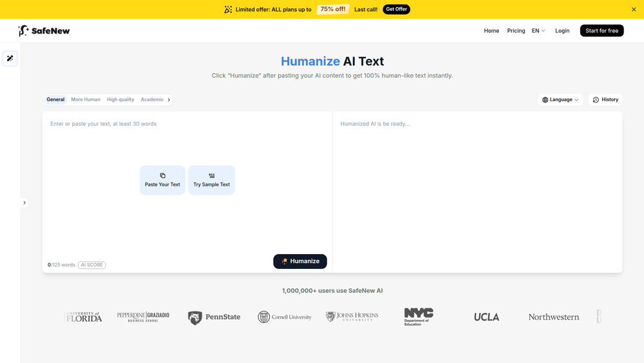Open the Language dropdown
Image resolution: width=644 pixels, height=363 pixels.
(560, 99)
